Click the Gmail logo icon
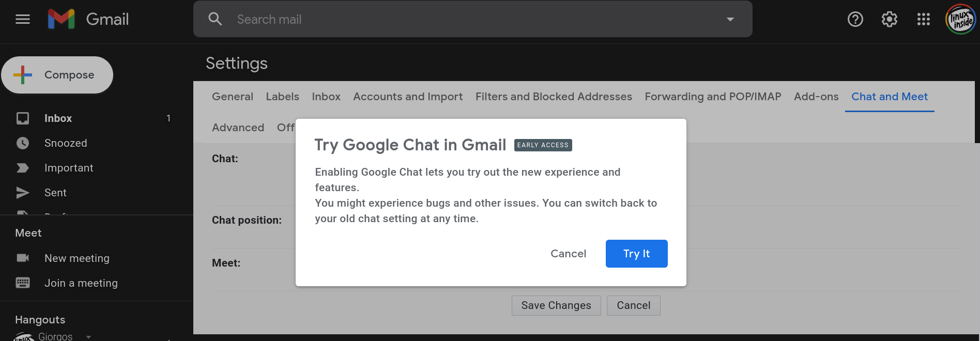The height and width of the screenshot is (341, 980). (62, 19)
